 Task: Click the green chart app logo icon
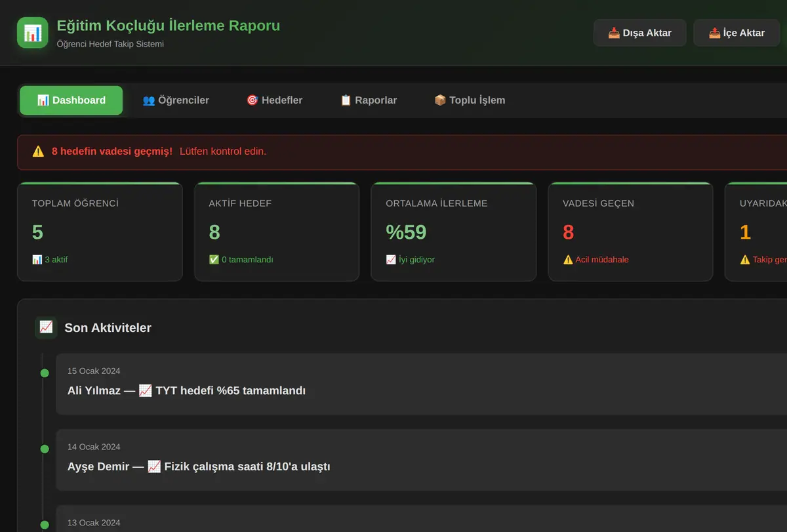tap(33, 33)
